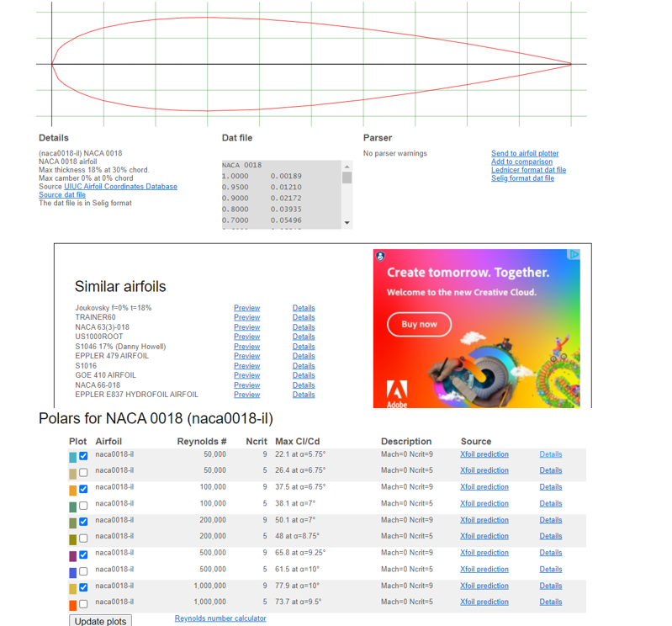
Task: Click the purple swatch for 500,000 Ncrit 9
Action: point(73,556)
